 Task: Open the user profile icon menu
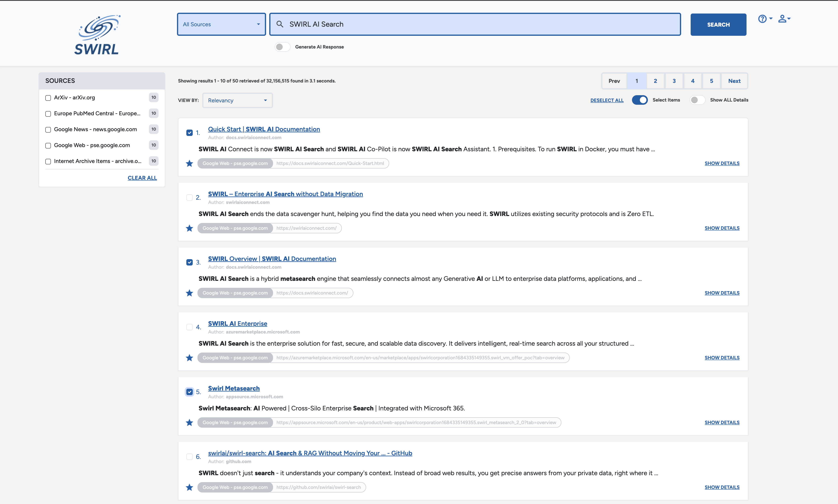tap(782, 19)
